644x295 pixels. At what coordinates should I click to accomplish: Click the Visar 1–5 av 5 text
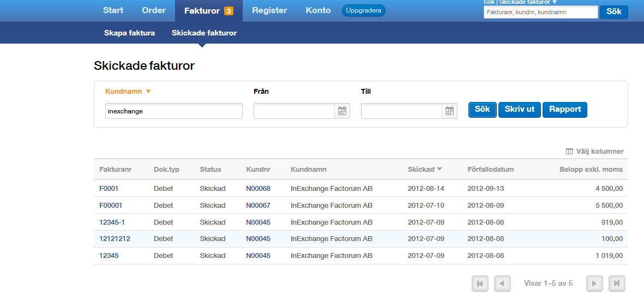[x=549, y=283]
